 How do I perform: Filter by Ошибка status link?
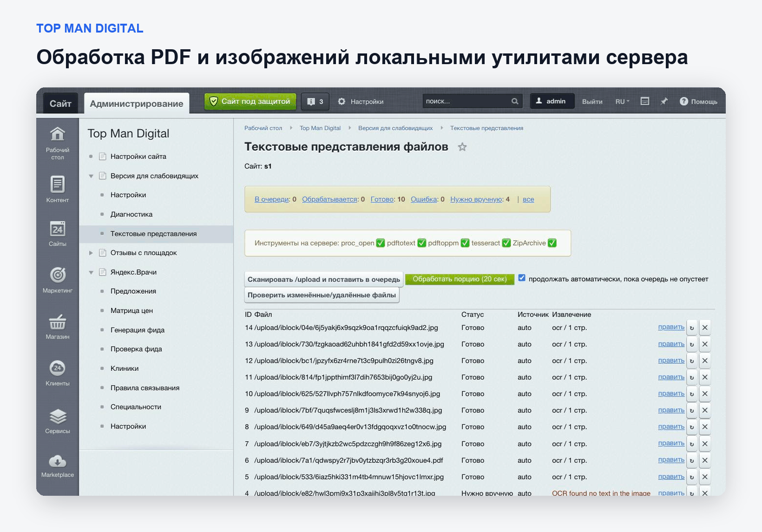(424, 199)
